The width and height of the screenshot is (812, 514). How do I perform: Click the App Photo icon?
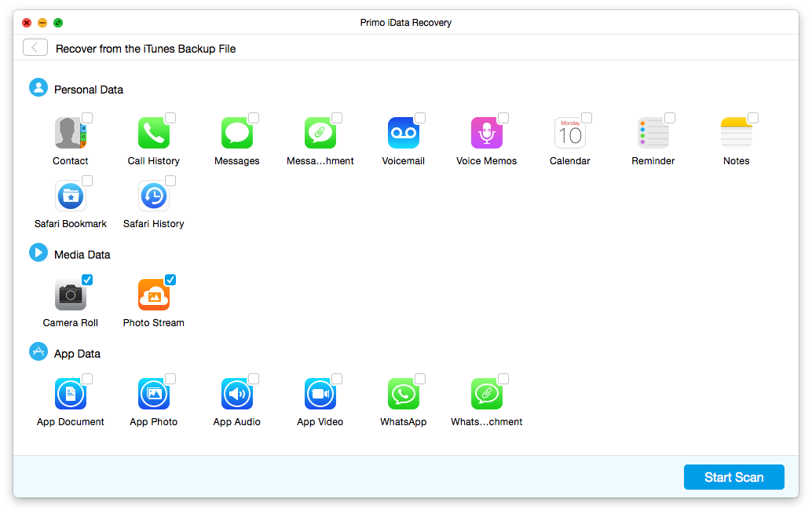point(154,394)
